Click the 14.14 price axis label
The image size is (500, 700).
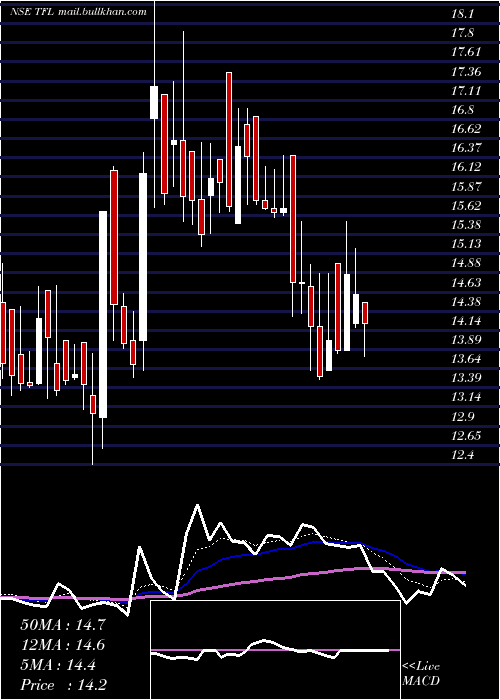(466, 321)
